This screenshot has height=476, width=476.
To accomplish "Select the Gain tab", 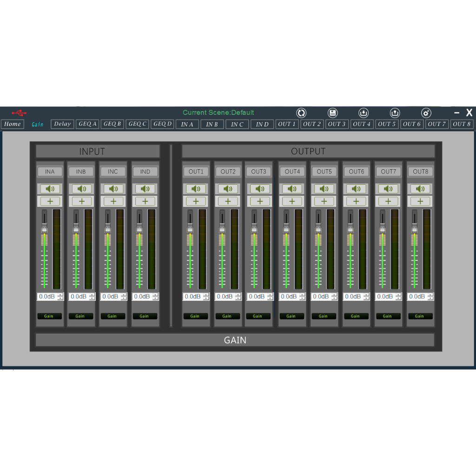I will (37, 125).
